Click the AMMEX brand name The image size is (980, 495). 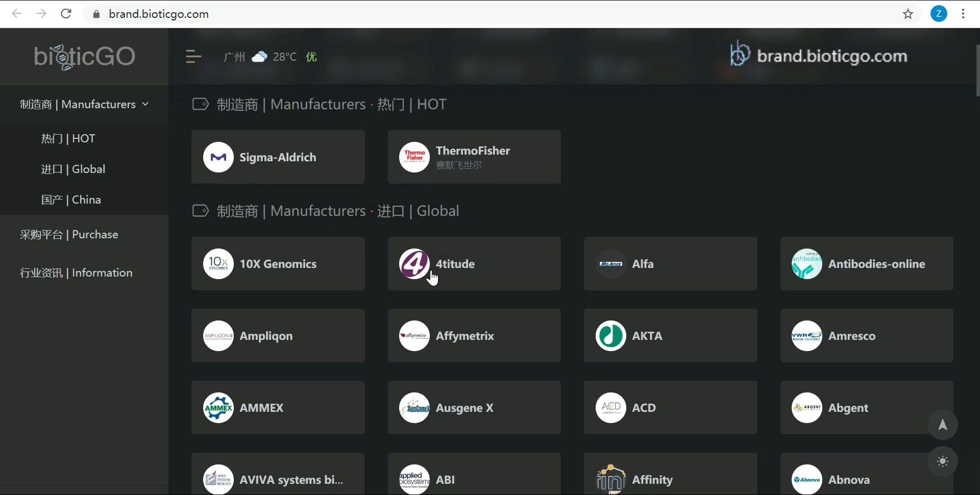[x=262, y=408]
